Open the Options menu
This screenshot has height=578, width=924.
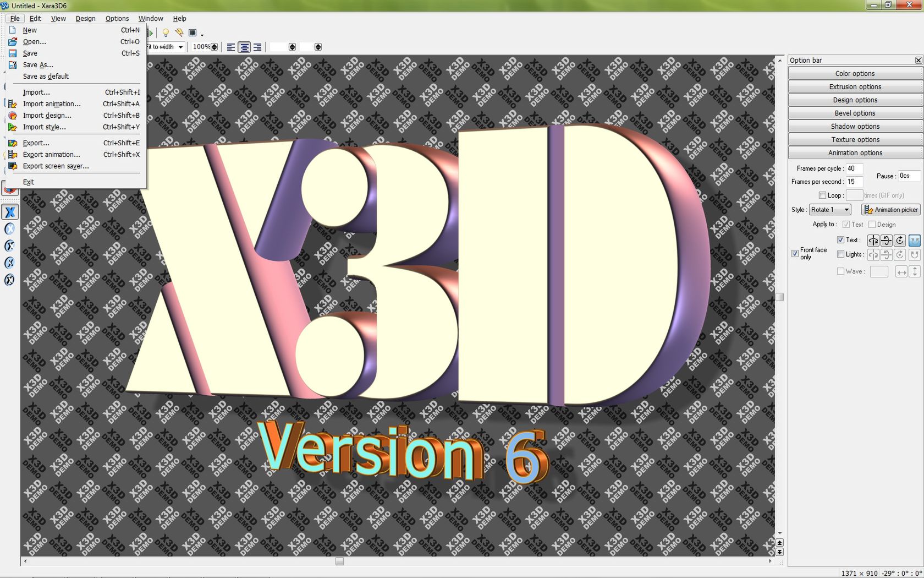[x=117, y=19]
